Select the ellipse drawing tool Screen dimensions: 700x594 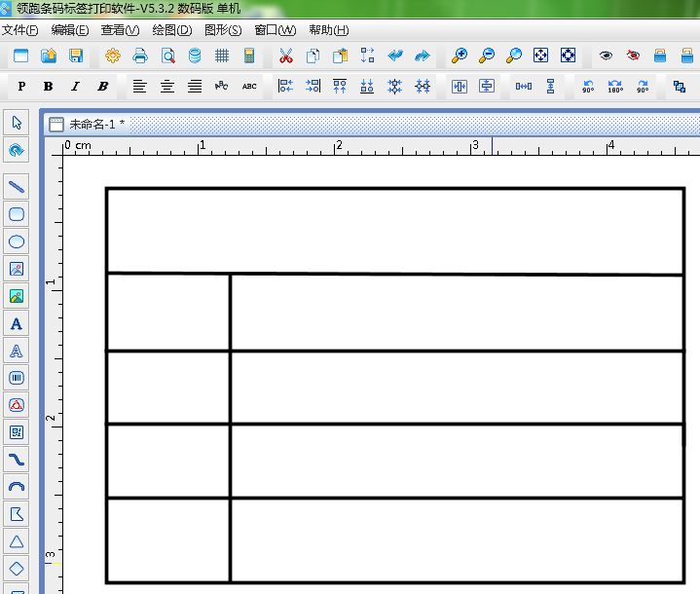(x=17, y=241)
